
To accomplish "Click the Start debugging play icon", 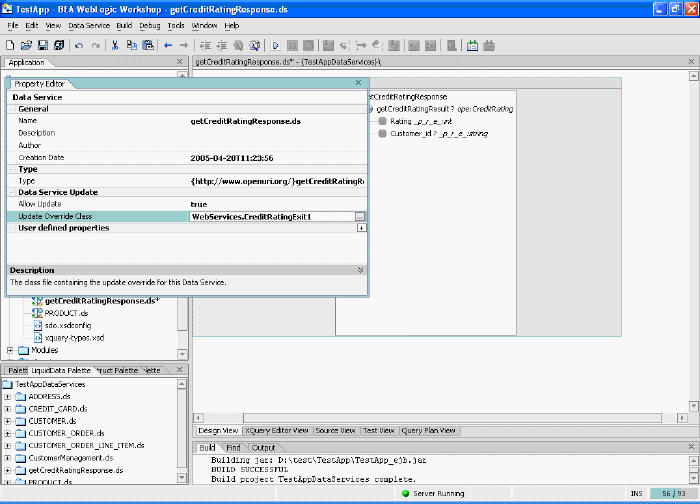I will [275, 45].
